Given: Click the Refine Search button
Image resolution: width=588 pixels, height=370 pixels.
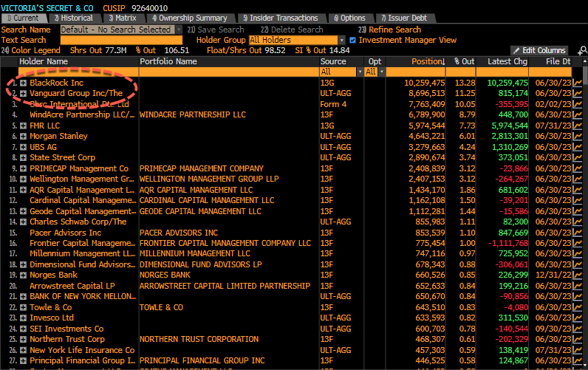Looking at the screenshot, I should (x=389, y=30).
